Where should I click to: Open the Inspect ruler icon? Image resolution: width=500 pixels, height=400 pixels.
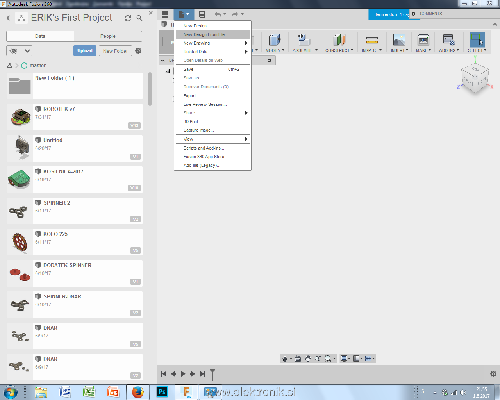coord(372,40)
